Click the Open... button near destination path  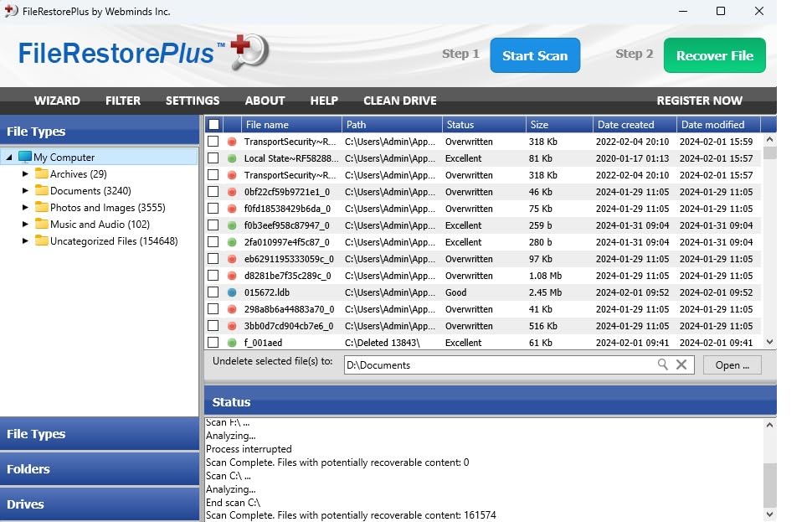[x=732, y=364]
